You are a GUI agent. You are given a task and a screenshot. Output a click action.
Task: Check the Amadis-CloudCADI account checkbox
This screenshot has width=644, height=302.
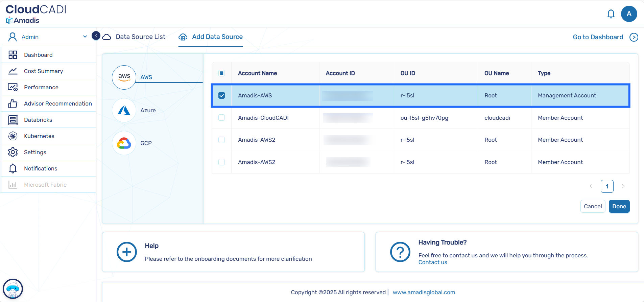pos(221,118)
